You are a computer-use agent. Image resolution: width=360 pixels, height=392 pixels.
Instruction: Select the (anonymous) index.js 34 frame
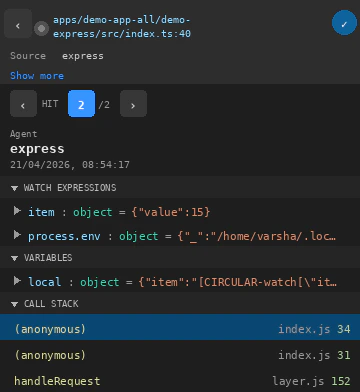[180, 327]
